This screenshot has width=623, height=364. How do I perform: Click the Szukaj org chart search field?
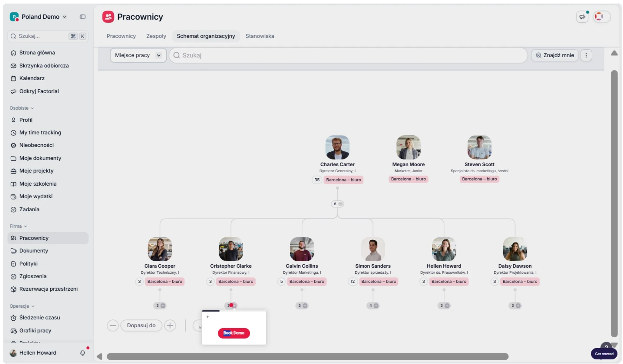pyautogui.click(x=348, y=55)
